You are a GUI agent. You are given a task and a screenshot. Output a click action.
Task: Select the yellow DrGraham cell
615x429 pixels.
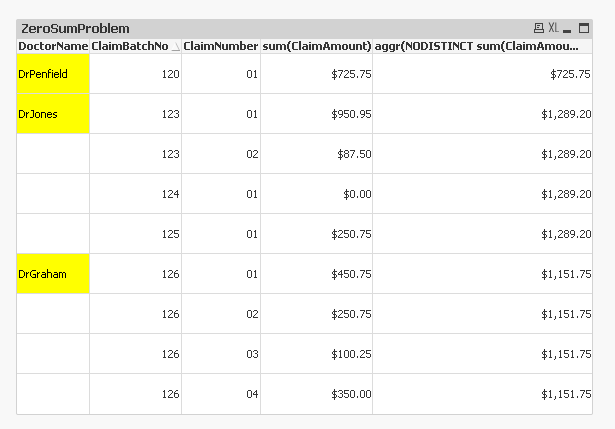pyautogui.click(x=53, y=274)
